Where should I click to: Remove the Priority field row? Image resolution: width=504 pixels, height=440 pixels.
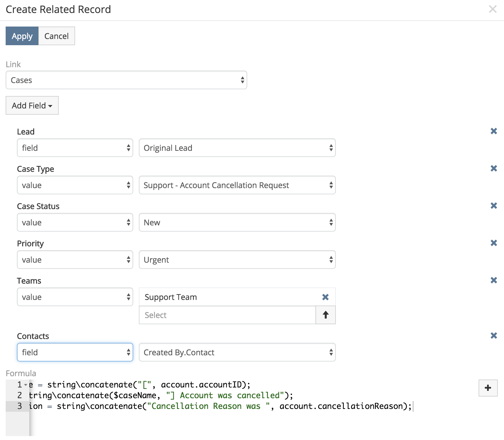(x=494, y=243)
